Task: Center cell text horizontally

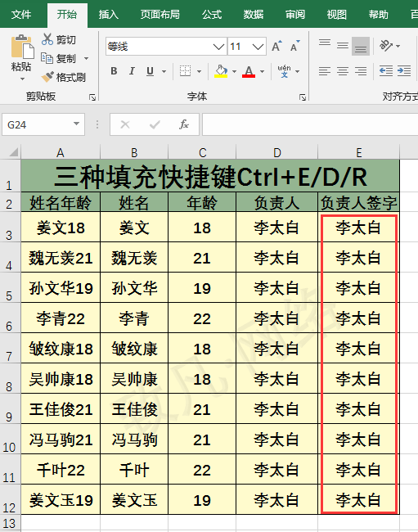Action: pyautogui.click(x=343, y=71)
